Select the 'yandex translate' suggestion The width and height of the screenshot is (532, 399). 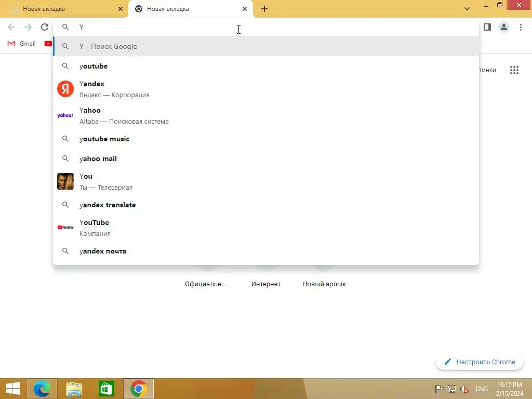click(267, 205)
